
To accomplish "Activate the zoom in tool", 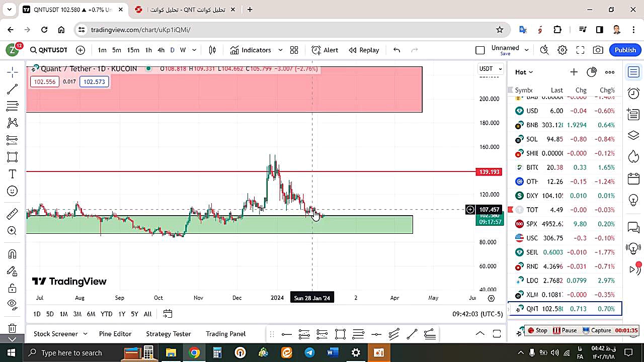I will click(13, 231).
